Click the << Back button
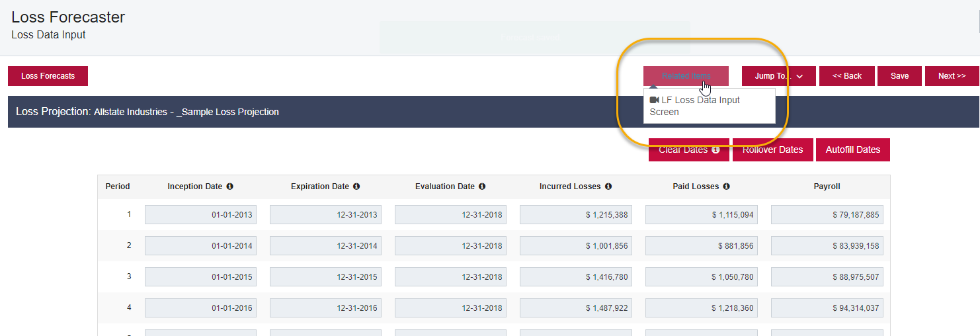Image resolution: width=980 pixels, height=336 pixels. click(x=846, y=76)
